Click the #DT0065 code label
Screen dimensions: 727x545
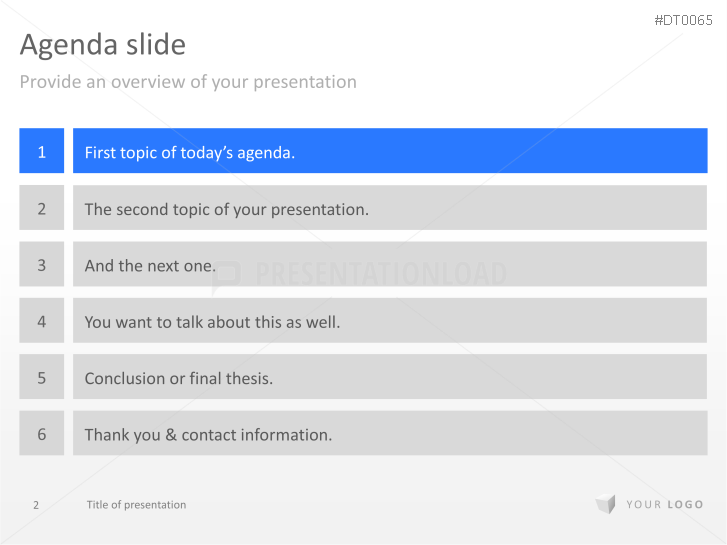[683, 20]
